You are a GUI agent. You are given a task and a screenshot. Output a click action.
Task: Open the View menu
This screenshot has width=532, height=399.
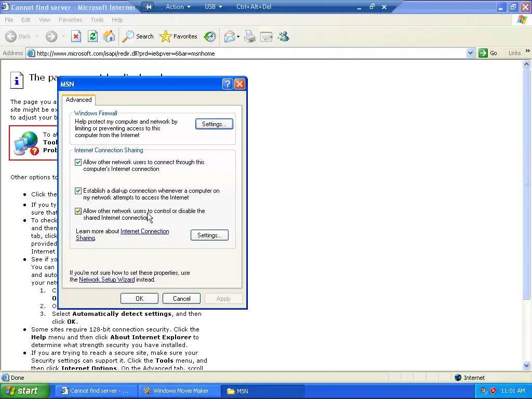click(45, 20)
